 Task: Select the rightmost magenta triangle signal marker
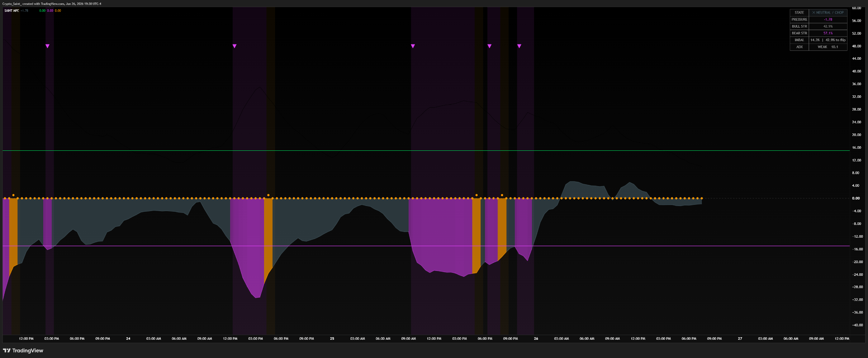tap(519, 46)
